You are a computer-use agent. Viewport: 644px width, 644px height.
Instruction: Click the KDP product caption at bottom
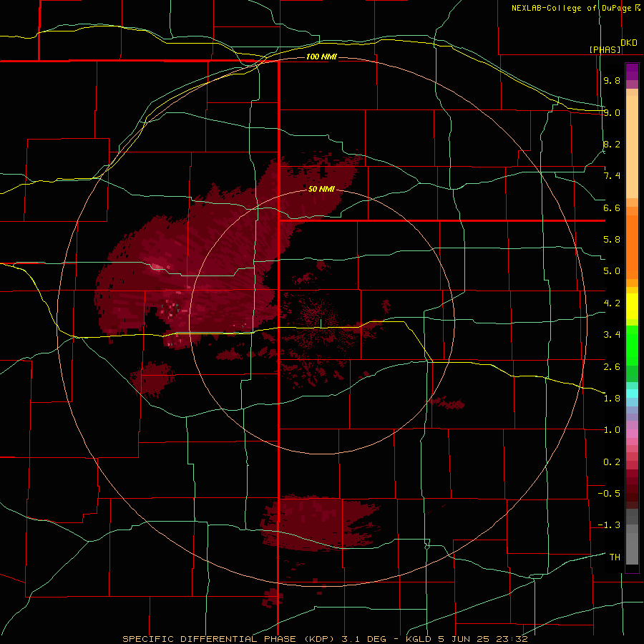[x=326, y=639]
